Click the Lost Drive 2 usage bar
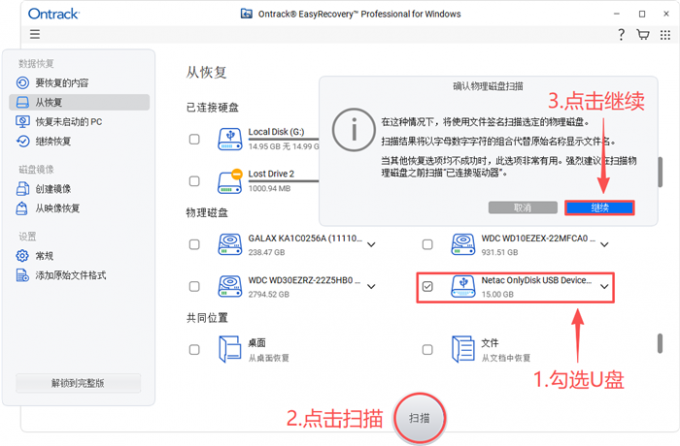The height and width of the screenshot is (446, 680). point(284,181)
